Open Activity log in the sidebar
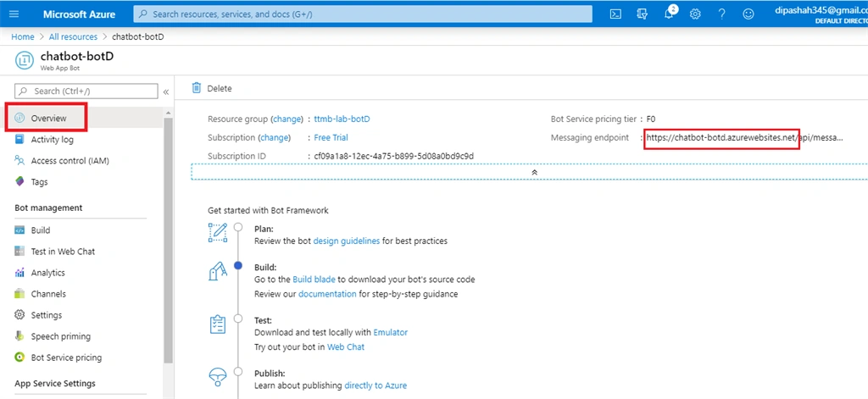Viewport: 868px width, 399px height. pyautogui.click(x=52, y=140)
